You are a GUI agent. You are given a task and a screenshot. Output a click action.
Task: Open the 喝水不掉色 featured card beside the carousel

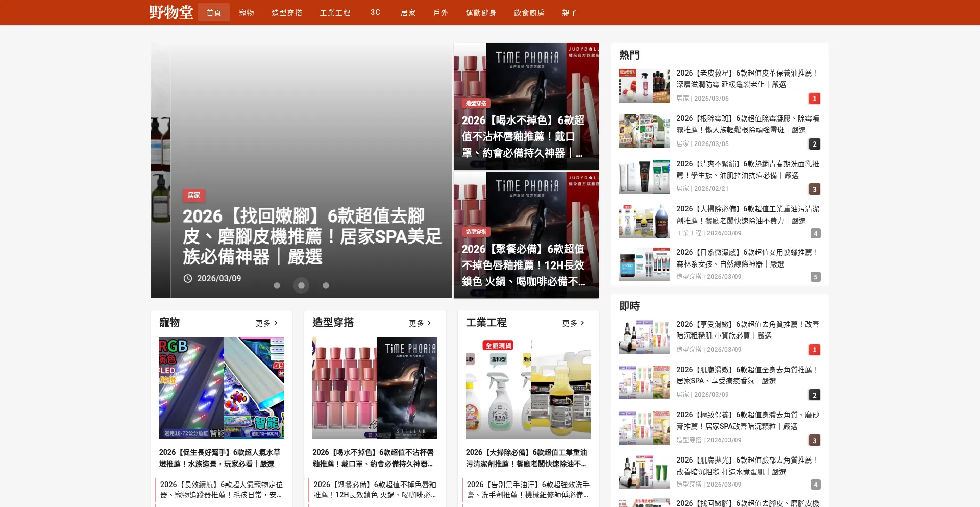coord(526,106)
